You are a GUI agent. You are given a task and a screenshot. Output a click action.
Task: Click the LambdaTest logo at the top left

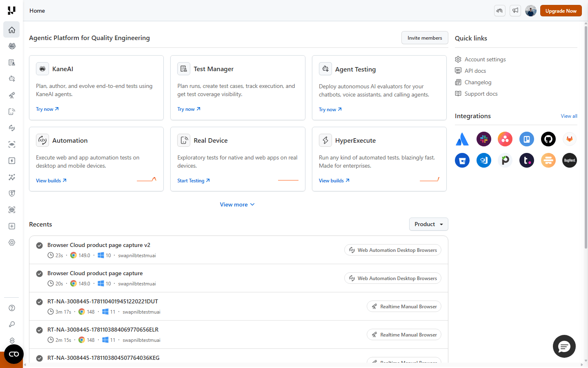tap(11, 10)
